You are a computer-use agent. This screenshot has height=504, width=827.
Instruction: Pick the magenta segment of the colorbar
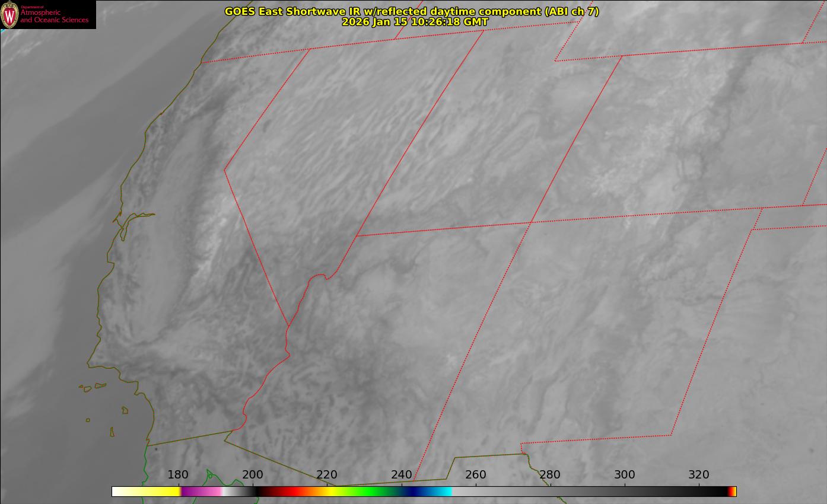tap(199, 492)
